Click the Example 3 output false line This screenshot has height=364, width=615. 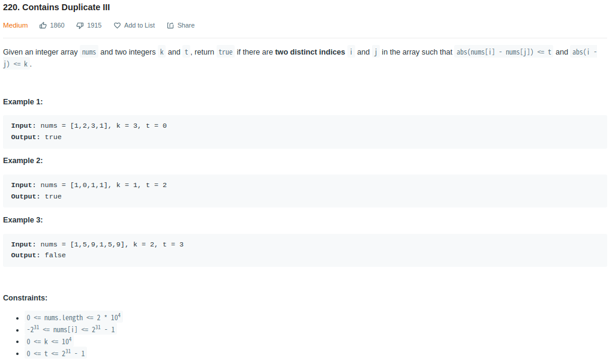click(x=38, y=255)
